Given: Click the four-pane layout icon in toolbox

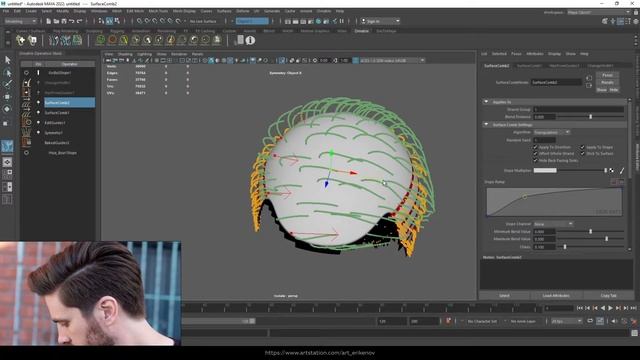Looking at the screenshot, I should click(7, 174).
